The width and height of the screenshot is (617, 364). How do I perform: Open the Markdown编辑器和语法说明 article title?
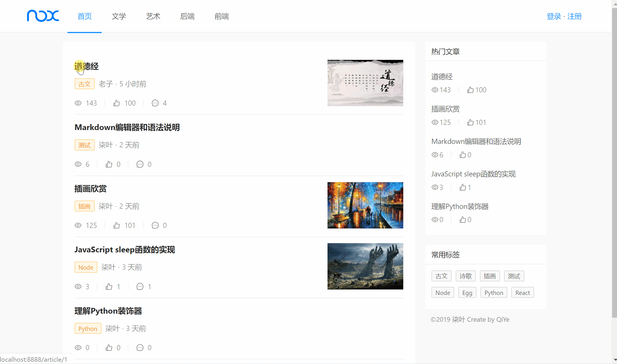pos(127,127)
